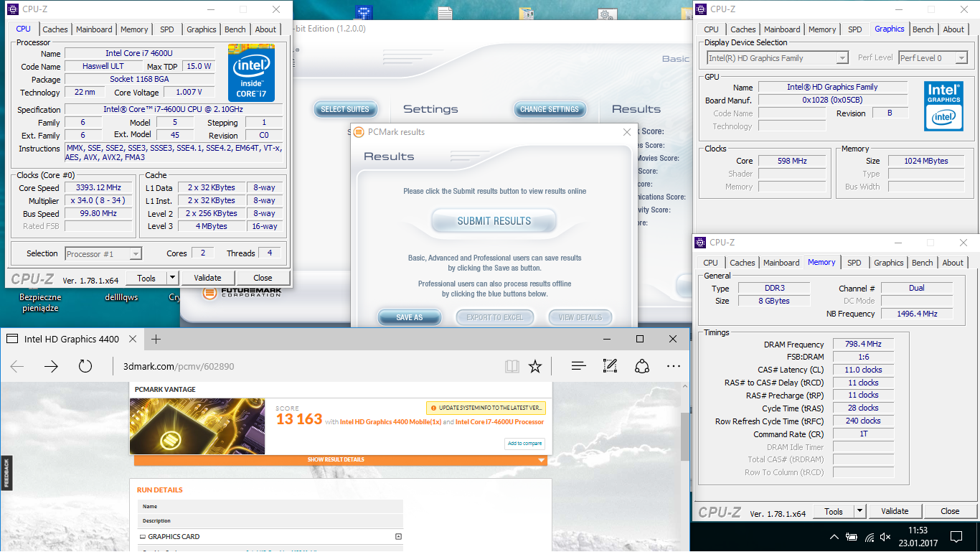Open the Edge Hub icon
The height and width of the screenshot is (552, 980).
pos(579,366)
